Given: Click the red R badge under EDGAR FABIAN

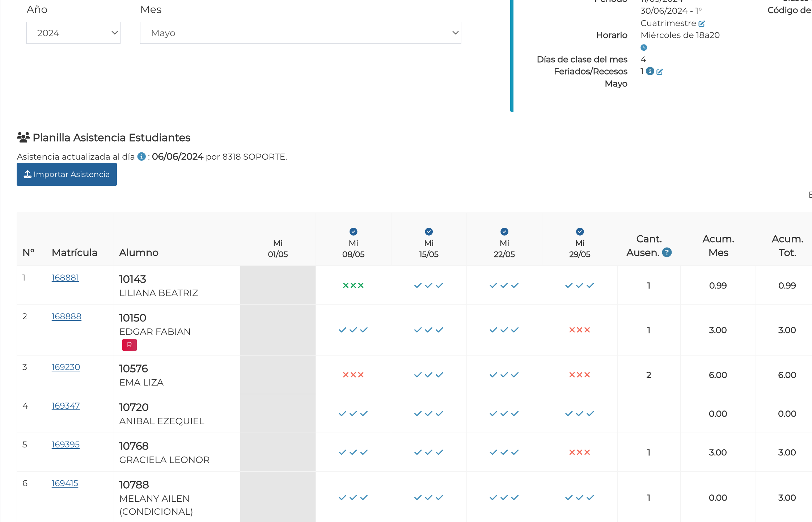Looking at the screenshot, I should tap(129, 345).
